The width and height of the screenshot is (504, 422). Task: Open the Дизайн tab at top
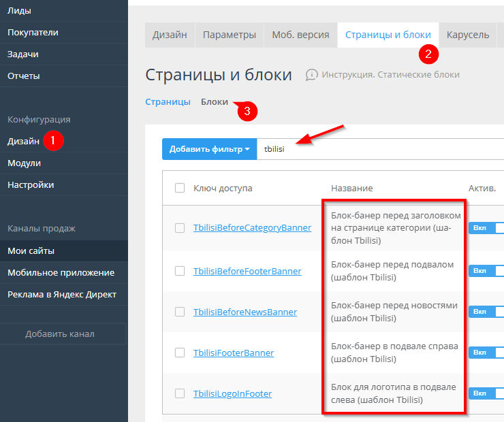point(170,35)
